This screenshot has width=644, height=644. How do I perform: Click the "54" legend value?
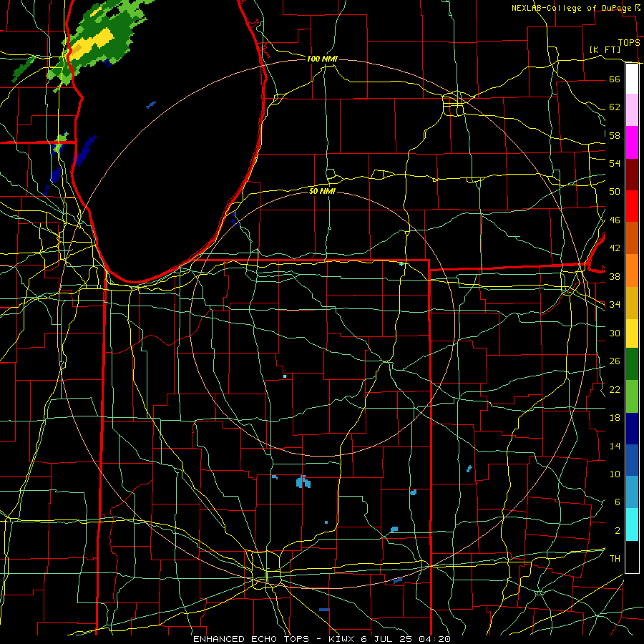click(x=615, y=163)
